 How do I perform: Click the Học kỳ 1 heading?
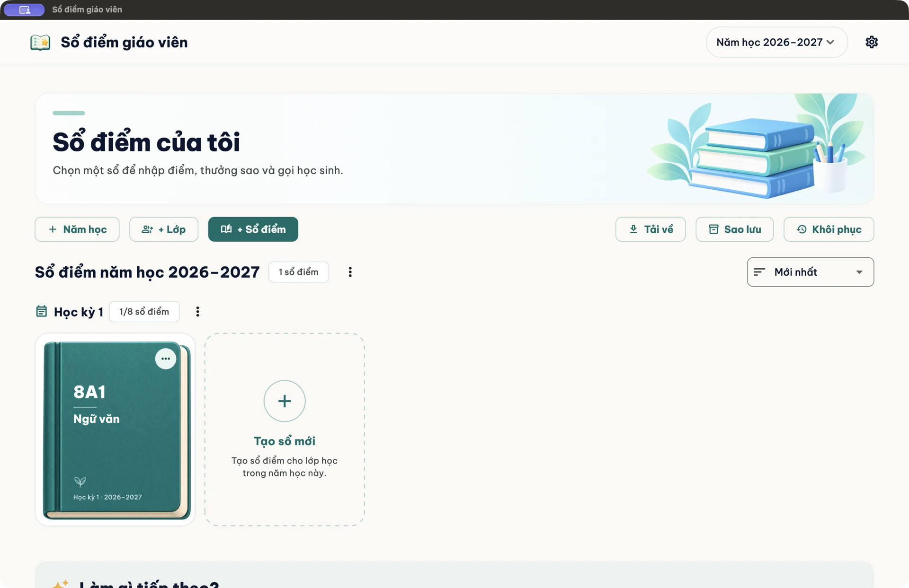pos(79,312)
